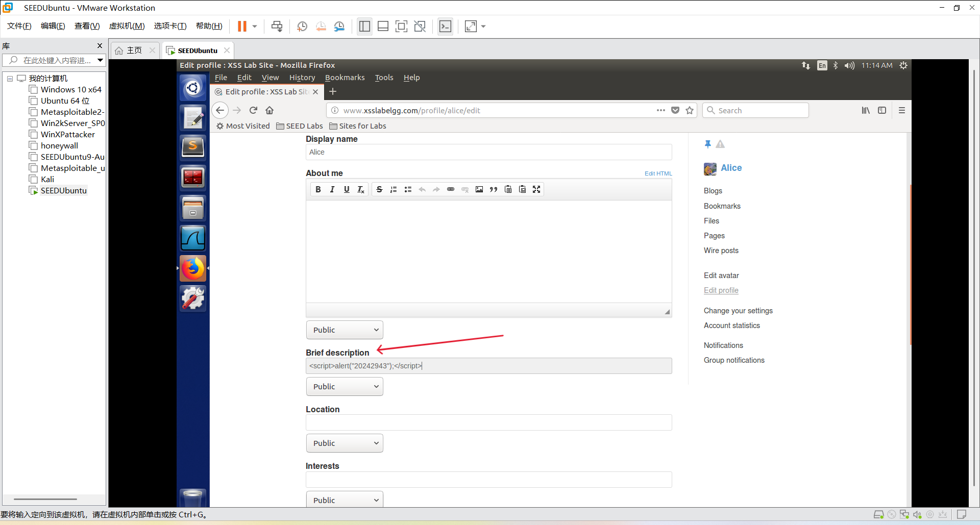This screenshot has width=980, height=525.
Task: Show Firefox library icon
Action: [866, 110]
